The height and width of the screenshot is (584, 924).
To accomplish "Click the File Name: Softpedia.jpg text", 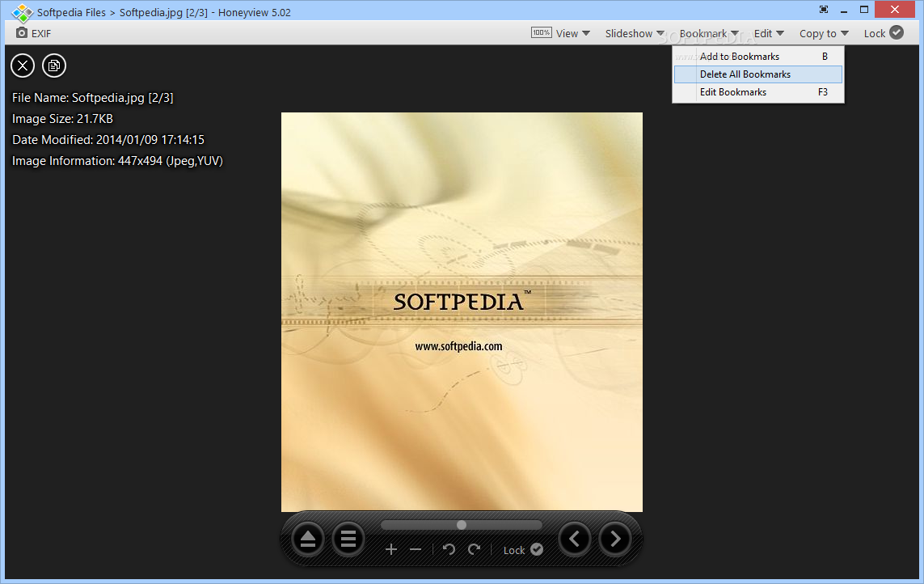I will [x=92, y=98].
